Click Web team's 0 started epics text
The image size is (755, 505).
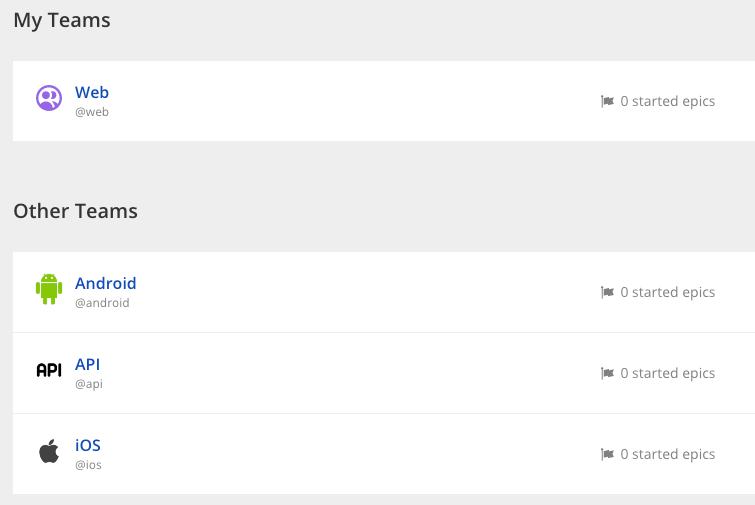[667, 101]
